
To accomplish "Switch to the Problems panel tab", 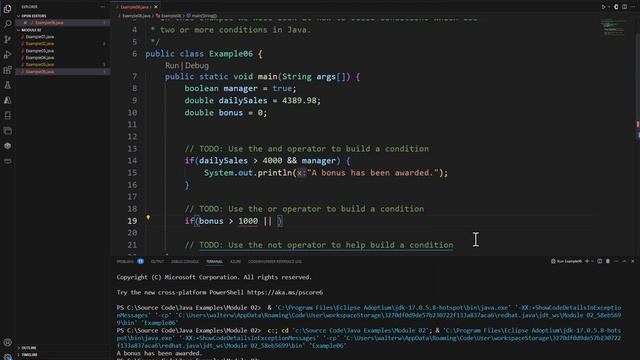I will point(125,262).
